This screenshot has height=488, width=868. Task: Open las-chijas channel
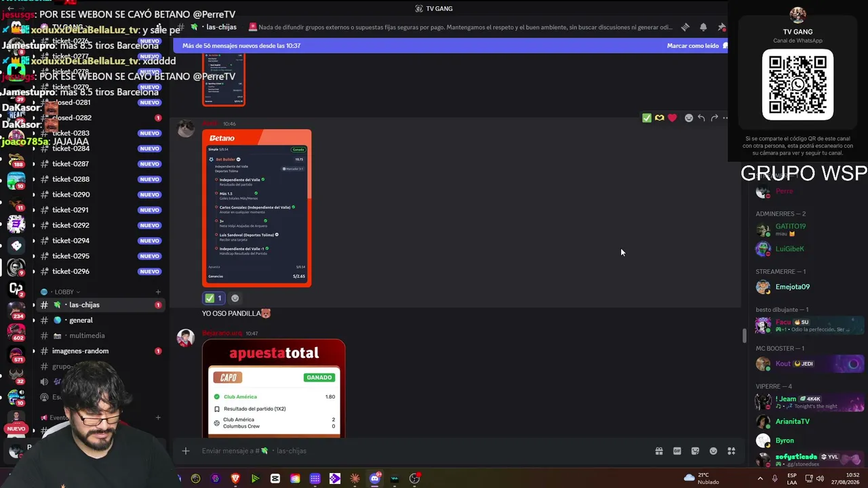click(x=100, y=305)
